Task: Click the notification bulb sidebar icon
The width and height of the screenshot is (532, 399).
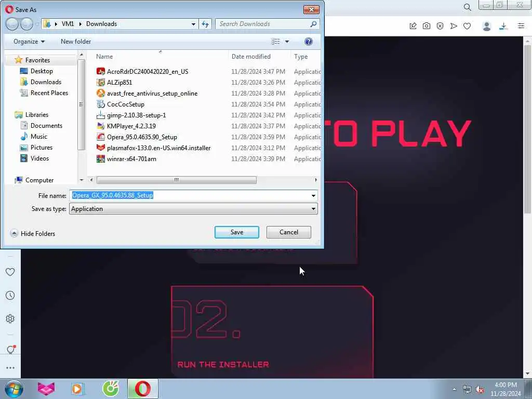Action: pos(10,350)
